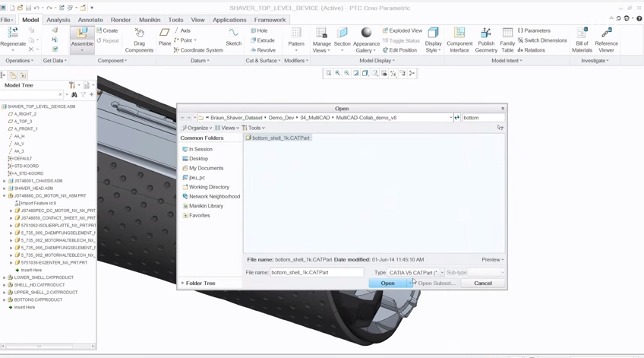The image size is (644, 358).
Task: Click the Cancel button
Action: 482,284
